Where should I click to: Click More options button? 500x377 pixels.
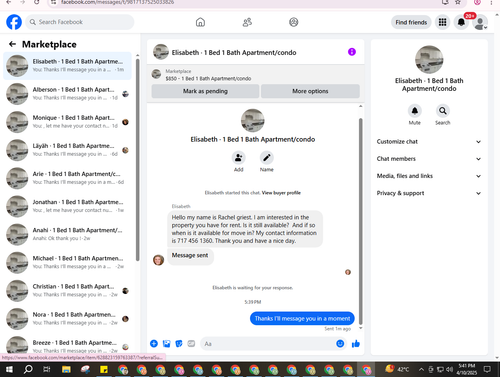pyautogui.click(x=310, y=91)
